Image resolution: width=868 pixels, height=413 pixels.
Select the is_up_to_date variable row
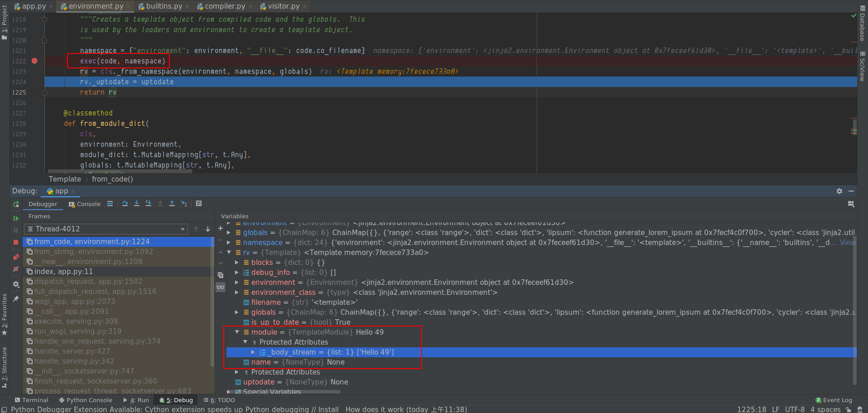click(539, 322)
